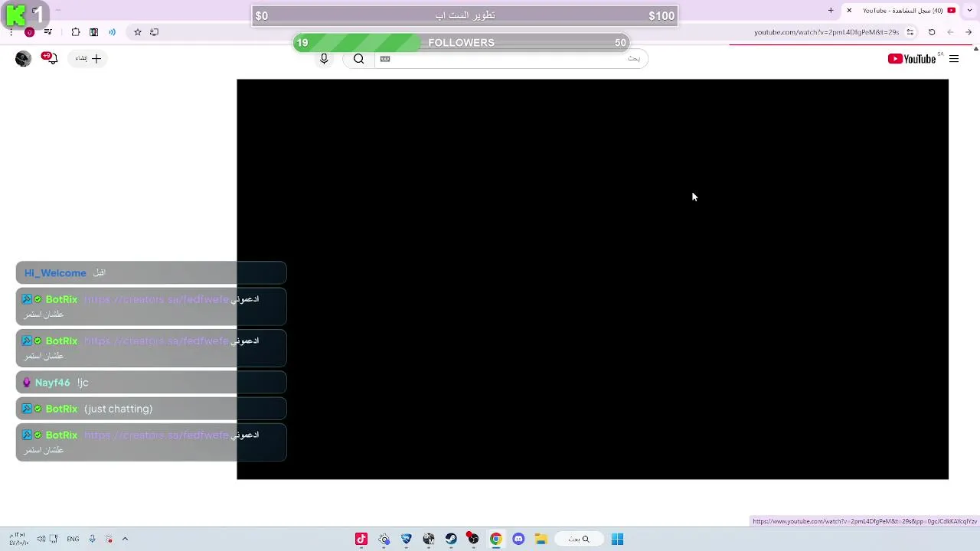
Task: Open the Windows Start menu
Action: click(x=617, y=539)
